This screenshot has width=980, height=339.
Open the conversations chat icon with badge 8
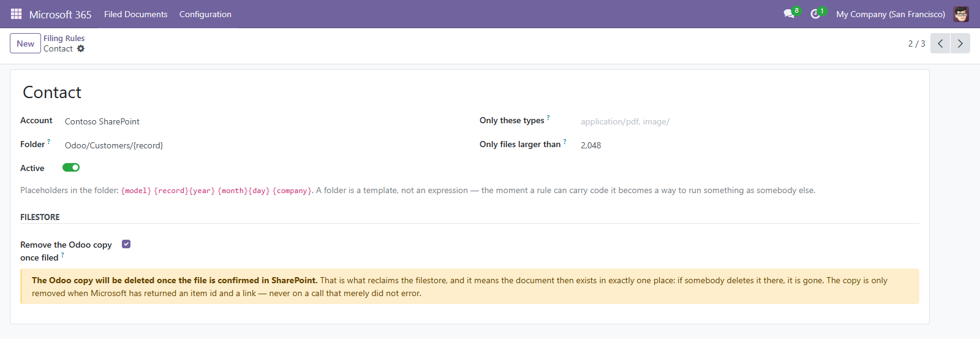coord(789,13)
